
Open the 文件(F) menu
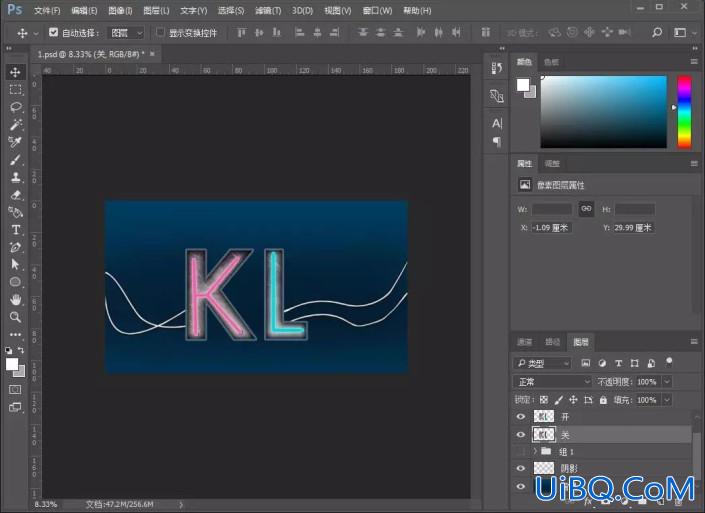click(x=47, y=10)
